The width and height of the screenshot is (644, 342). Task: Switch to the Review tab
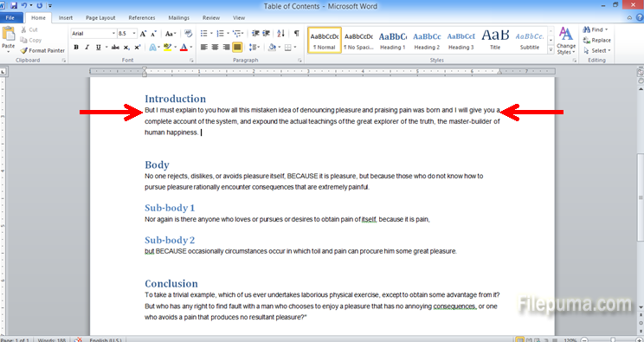[211, 18]
